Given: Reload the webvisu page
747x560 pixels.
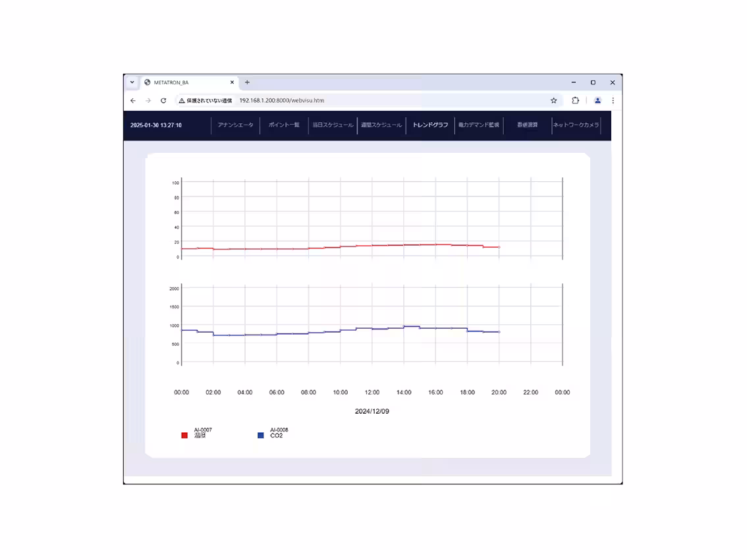Looking at the screenshot, I should [163, 101].
